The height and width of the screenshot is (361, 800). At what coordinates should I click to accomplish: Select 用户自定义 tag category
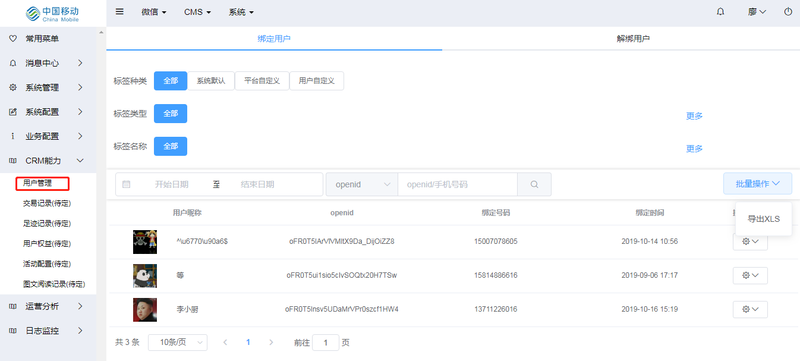pyautogui.click(x=317, y=81)
